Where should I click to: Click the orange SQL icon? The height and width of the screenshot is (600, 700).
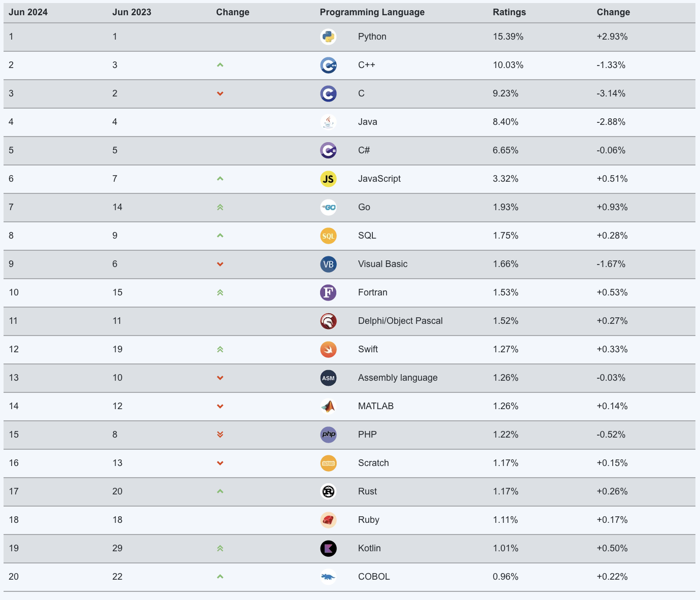coord(328,236)
